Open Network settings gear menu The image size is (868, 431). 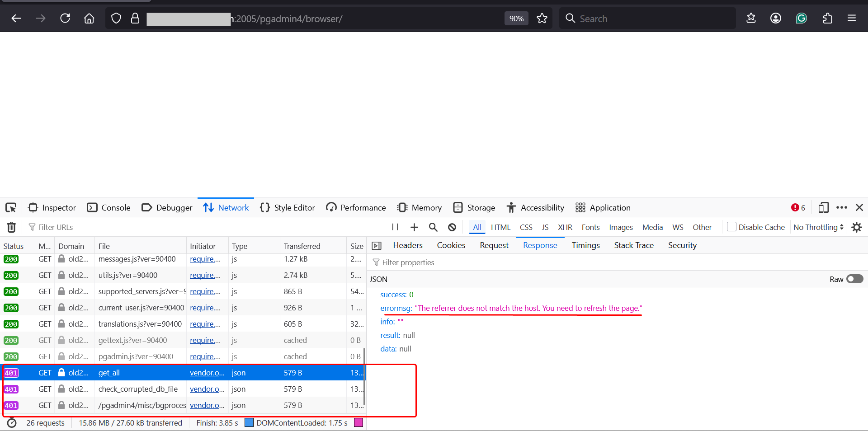[x=857, y=227]
